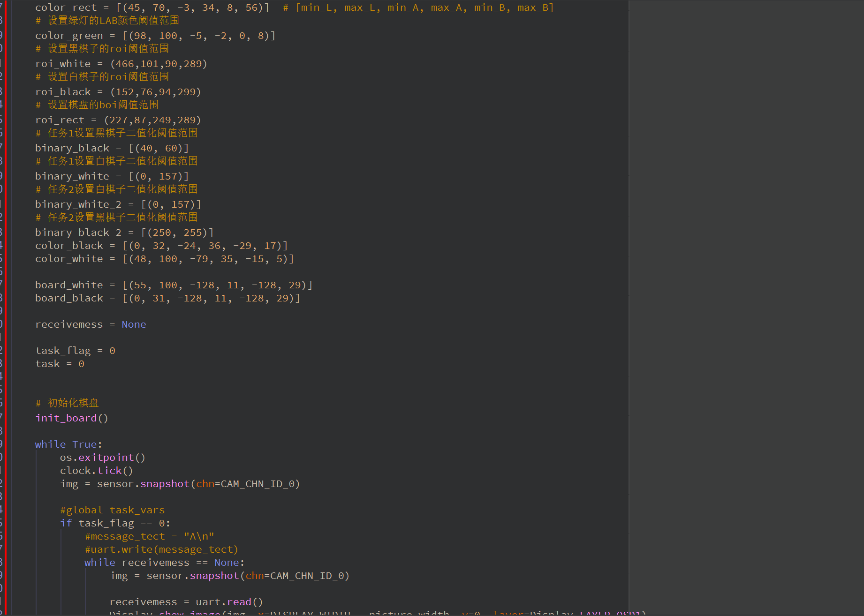This screenshot has height=616, width=864.
Task: Click the binary_white_2 variable name
Action: click(x=78, y=205)
